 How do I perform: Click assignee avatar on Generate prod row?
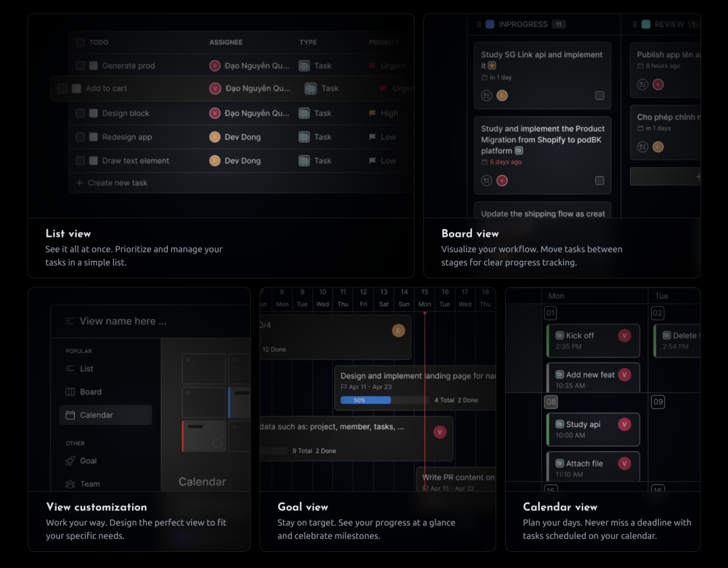tap(214, 65)
